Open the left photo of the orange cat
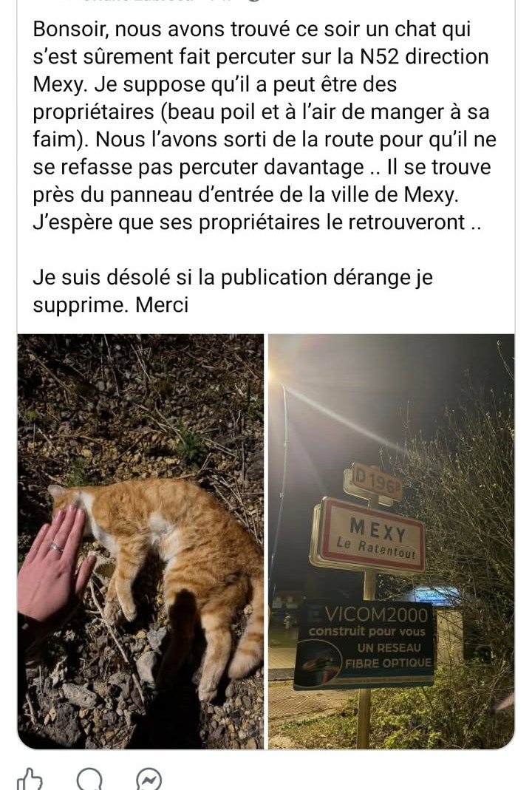Image resolution: width=532 pixels, height=790 pixels. click(x=140, y=541)
